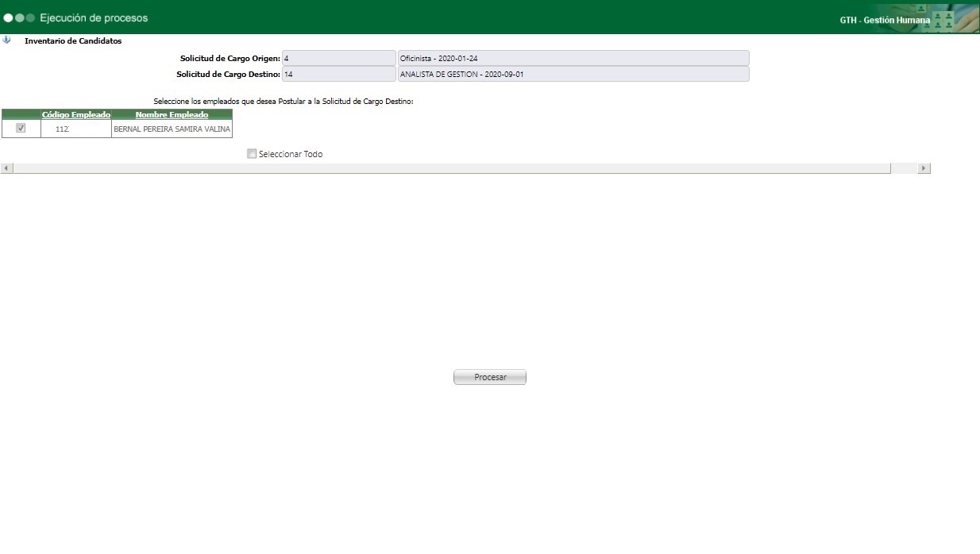This screenshot has width=980, height=554.
Task: Select the employee name BERNAL PEREIRA SAMIRA VALINA
Action: [172, 129]
